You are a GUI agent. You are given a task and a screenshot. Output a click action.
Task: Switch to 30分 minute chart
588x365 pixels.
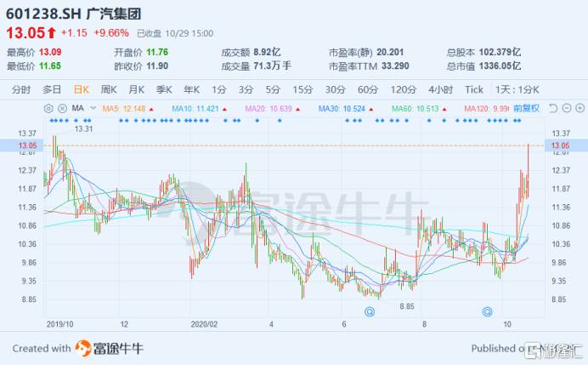point(335,89)
